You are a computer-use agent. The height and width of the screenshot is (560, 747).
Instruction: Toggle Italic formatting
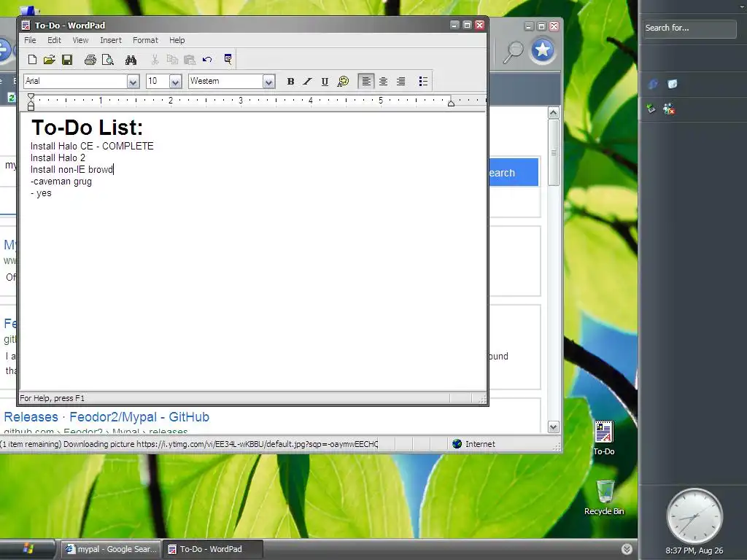click(308, 82)
